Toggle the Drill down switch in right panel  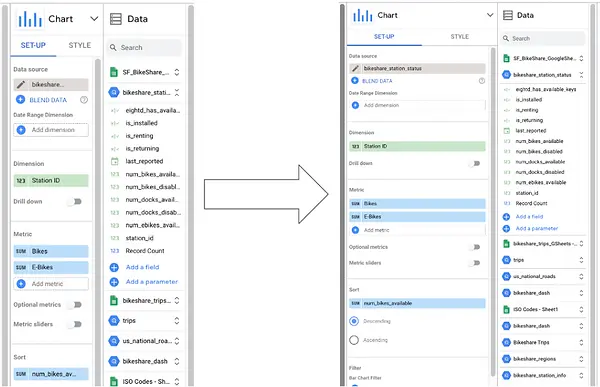(474, 163)
